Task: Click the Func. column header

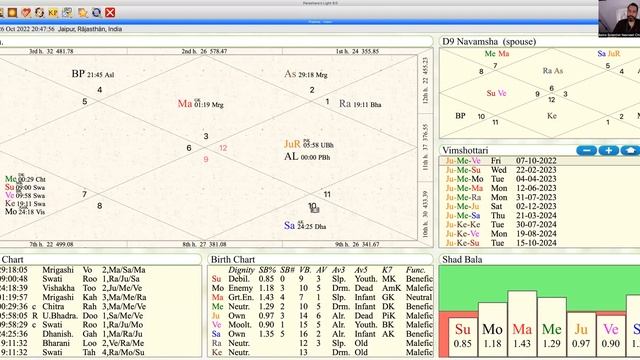Action: [415, 270]
